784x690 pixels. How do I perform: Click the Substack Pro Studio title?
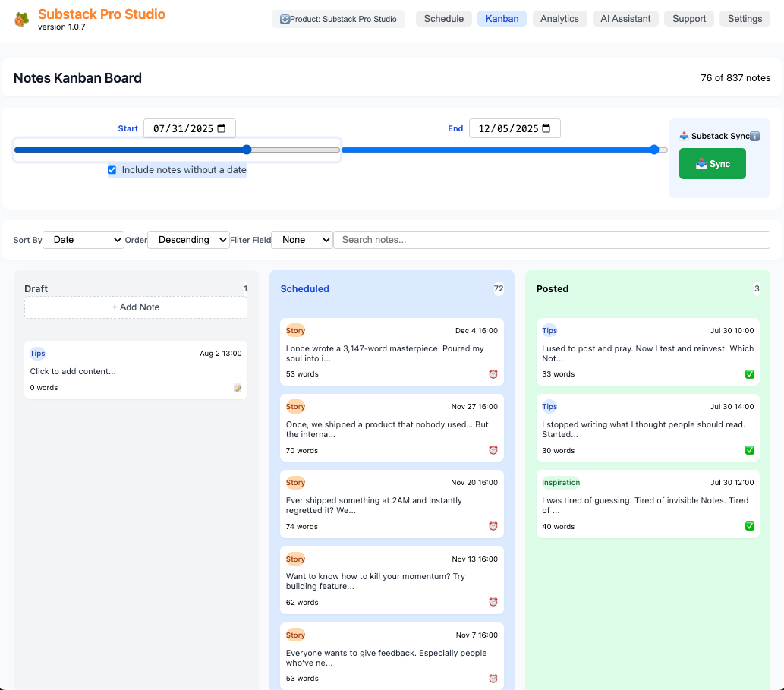click(102, 14)
